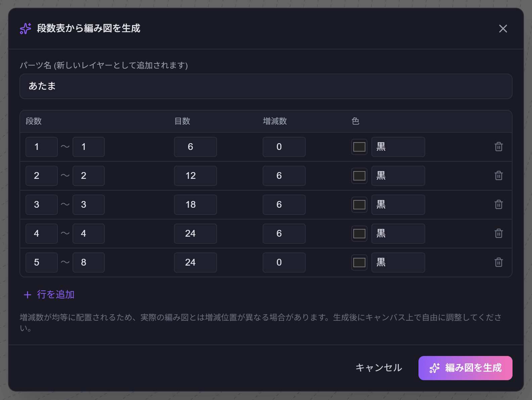
Task: Focus start row field showing 5
Action: tap(42, 263)
